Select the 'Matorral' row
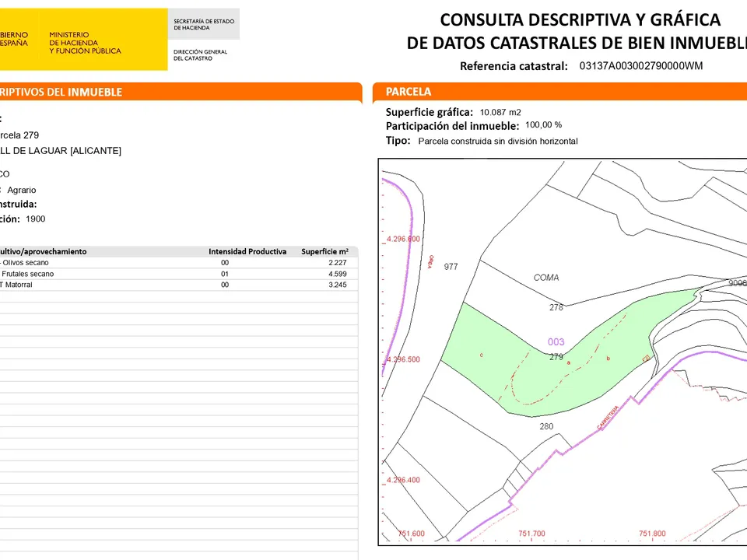The width and height of the screenshot is (747, 560). click(x=179, y=285)
